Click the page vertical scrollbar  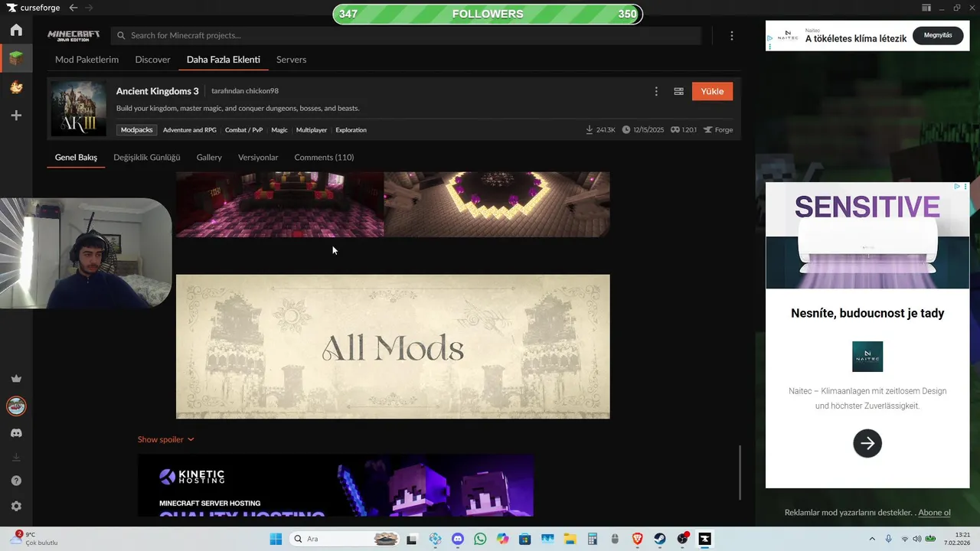(x=740, y=472)
